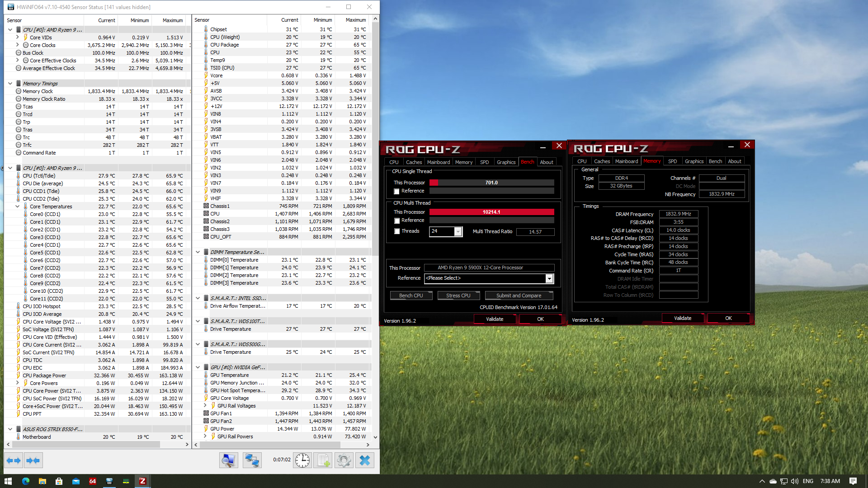Click the collapse columns arrows button in HWiNFO
868x488 pixels.
[x=33, y=460]
